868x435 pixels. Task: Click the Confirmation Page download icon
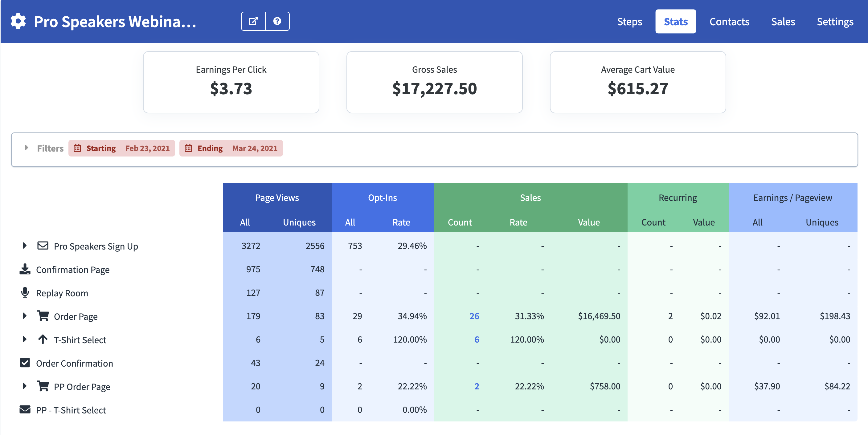tap(25, 269)
